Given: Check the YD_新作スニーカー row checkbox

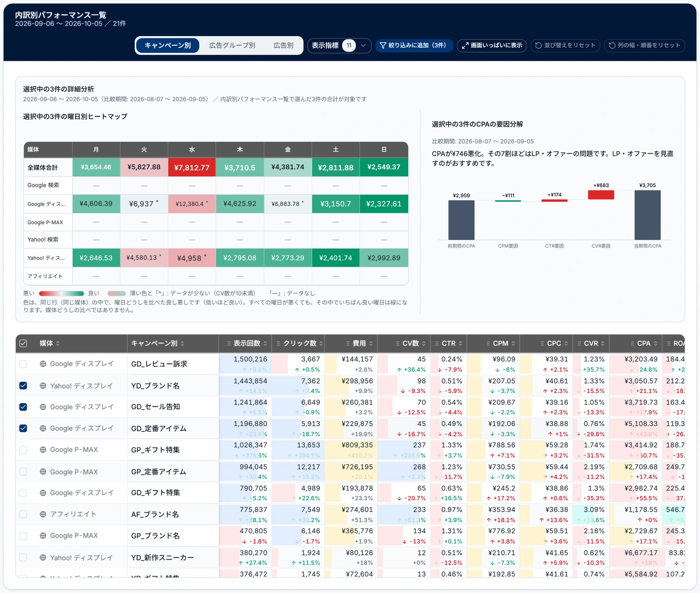Looking at the screenshot, I should point(23,557).
